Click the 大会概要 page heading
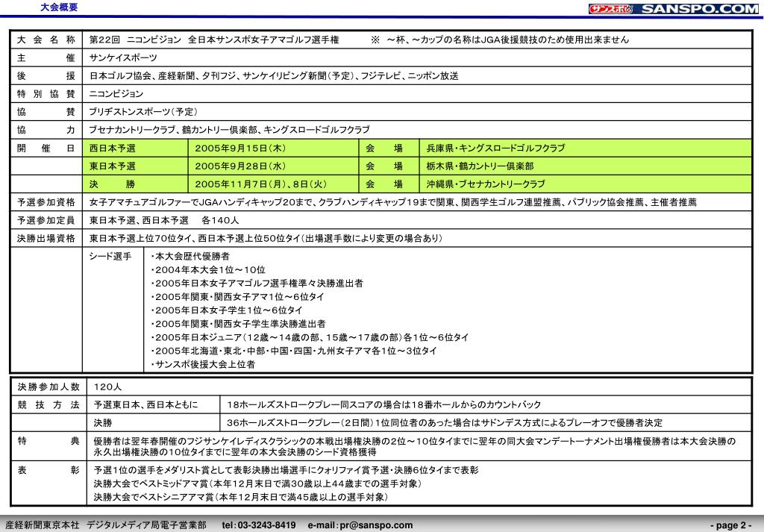Screen dimensions: 764x532 click(x=58, y=7)
